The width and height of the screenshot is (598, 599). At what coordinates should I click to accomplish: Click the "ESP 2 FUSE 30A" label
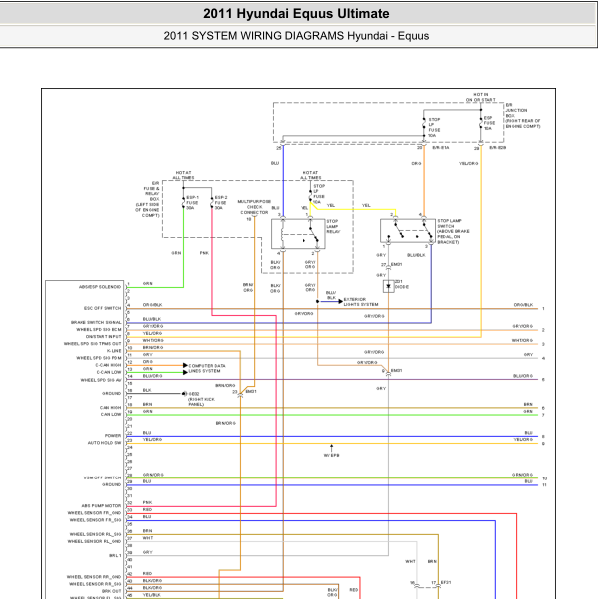(221, 203)
